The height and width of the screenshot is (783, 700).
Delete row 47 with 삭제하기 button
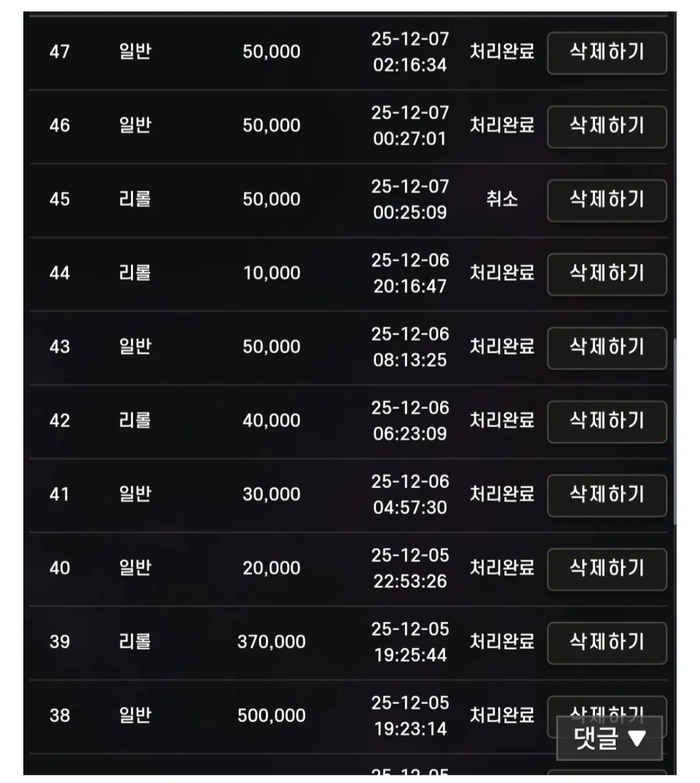coord(607,53)
